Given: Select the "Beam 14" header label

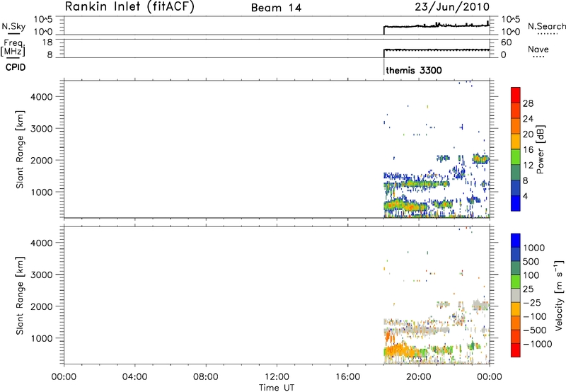Looking at the screenshot, I should click(x=276, y=8).
